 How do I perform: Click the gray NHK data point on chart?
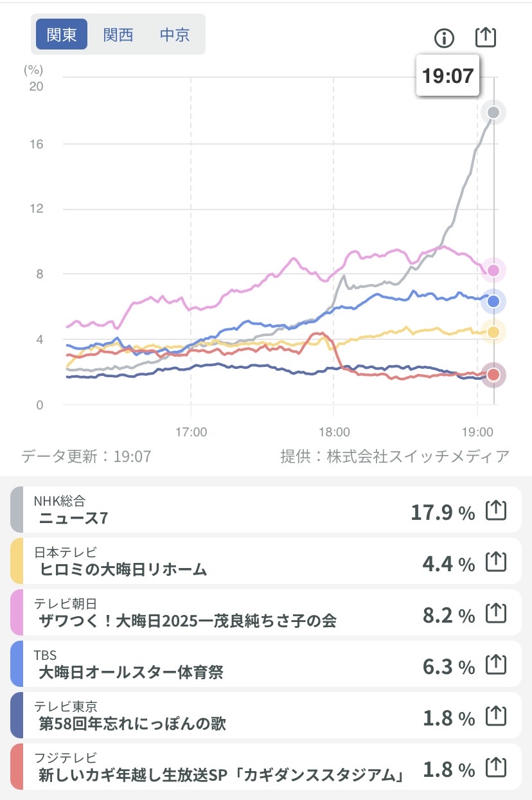pyautogui.click(x=493, y=113)
